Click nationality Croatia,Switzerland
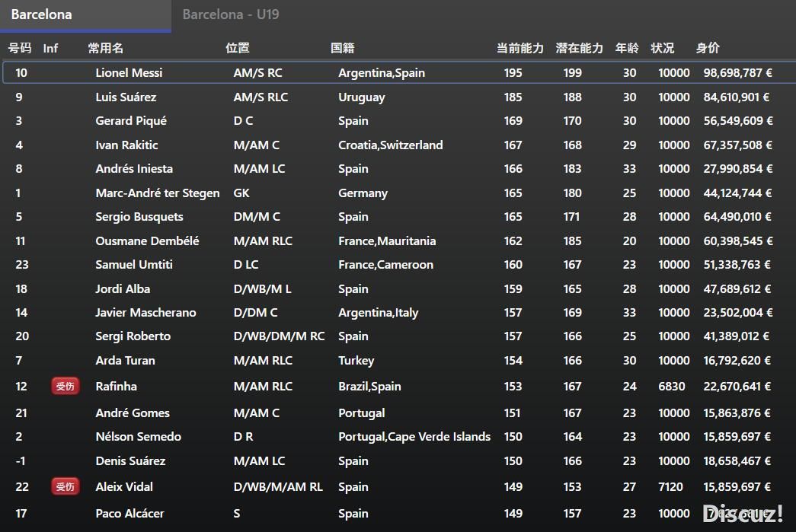Viewport: 796px width, 532px height. [x=391, y=145]
